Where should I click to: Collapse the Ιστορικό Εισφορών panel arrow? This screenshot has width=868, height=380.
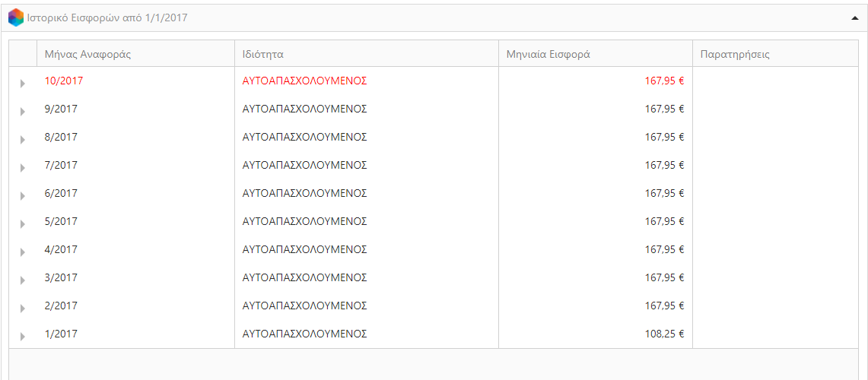pyautogui.click(x=854, y=18)
